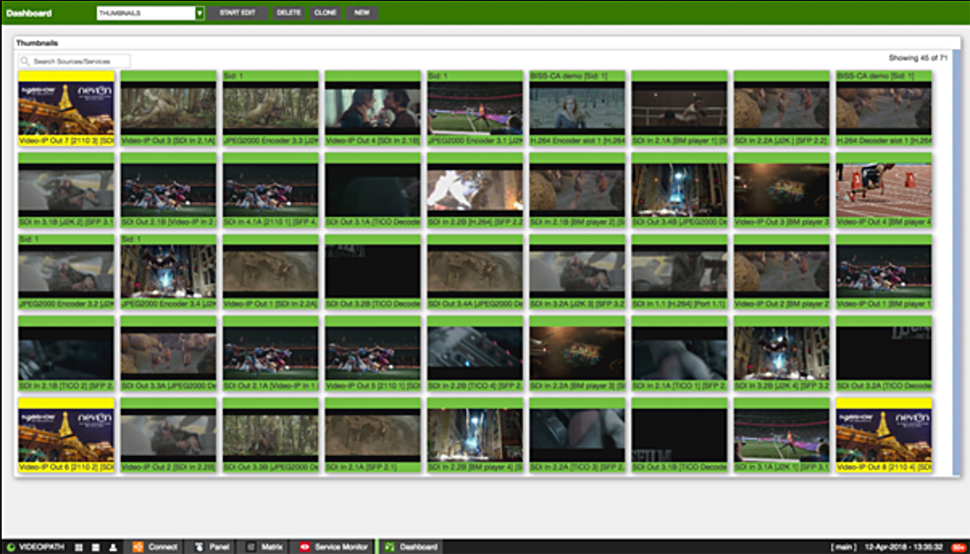Select the Video-IP Out 6 [2110 2] thumbnail
Image resolution: width=970 pixels, height=554 pixels.
(66, 435)
